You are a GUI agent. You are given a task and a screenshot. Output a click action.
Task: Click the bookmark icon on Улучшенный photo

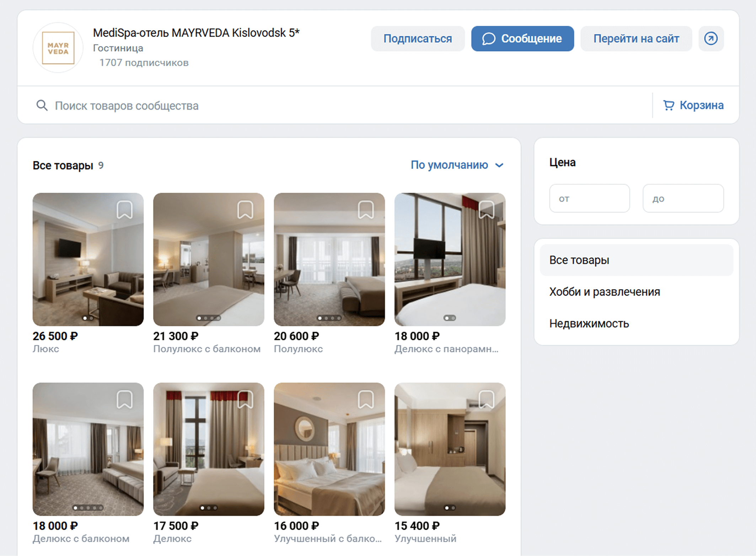(487, 400)
